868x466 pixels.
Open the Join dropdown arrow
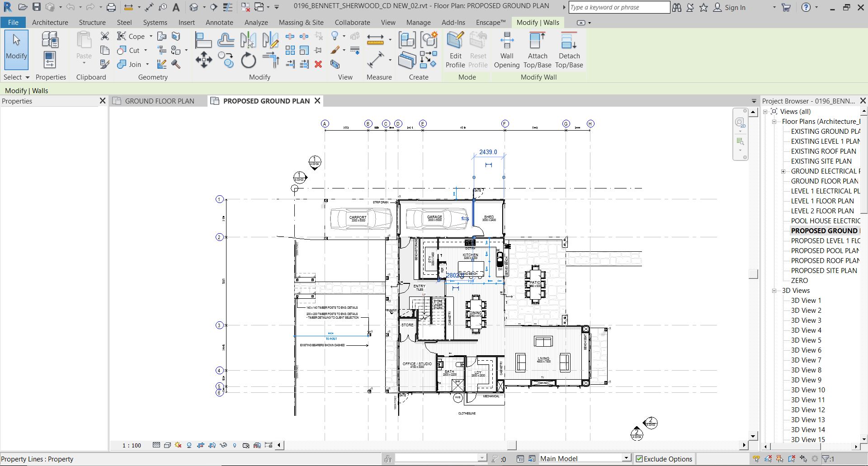(x=147, y=64)
